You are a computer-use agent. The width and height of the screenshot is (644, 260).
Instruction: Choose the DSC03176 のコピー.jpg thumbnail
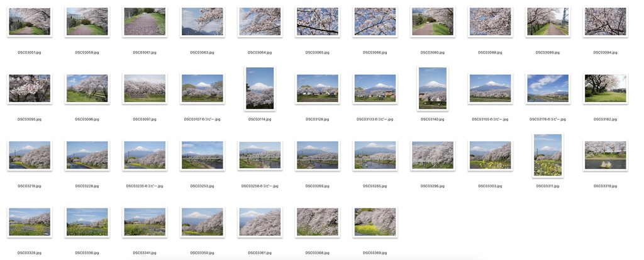(548, 88)
